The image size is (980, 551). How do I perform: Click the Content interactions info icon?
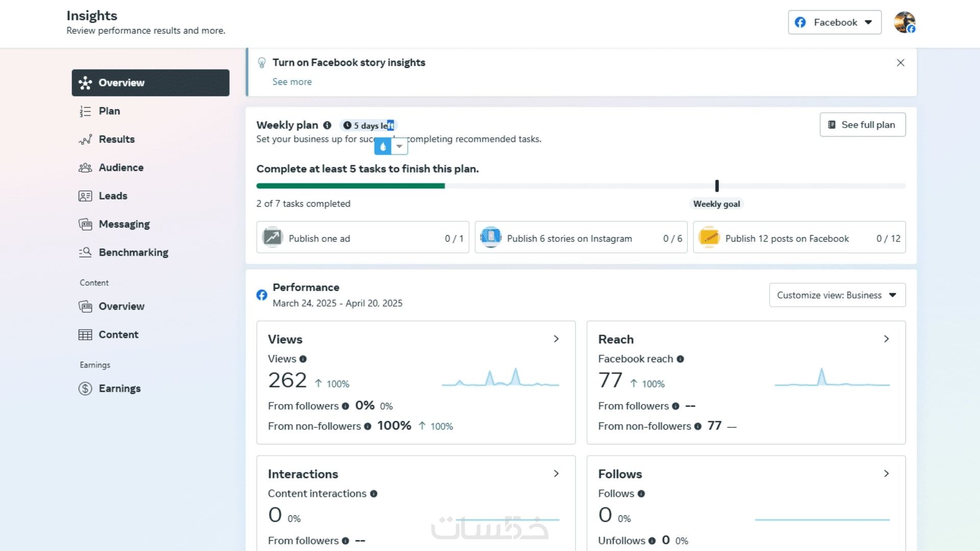tap(374, 494)
